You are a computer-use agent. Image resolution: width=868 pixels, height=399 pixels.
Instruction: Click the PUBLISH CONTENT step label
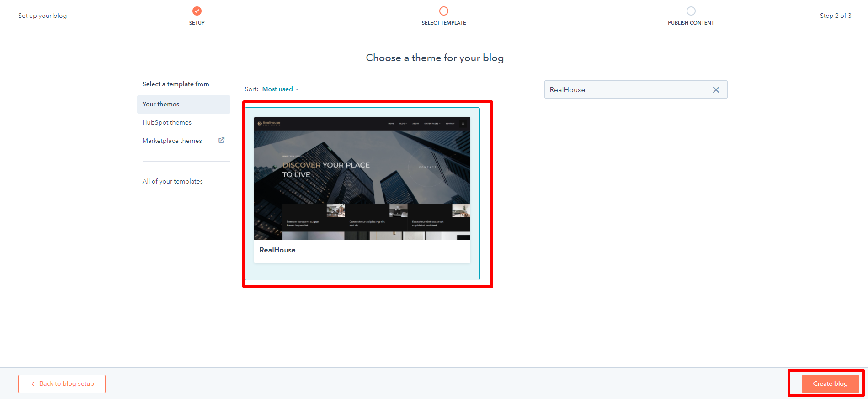691,23
